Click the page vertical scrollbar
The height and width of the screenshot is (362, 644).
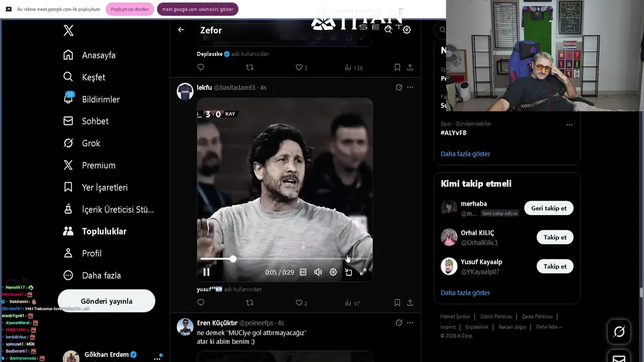pos(641,293)
